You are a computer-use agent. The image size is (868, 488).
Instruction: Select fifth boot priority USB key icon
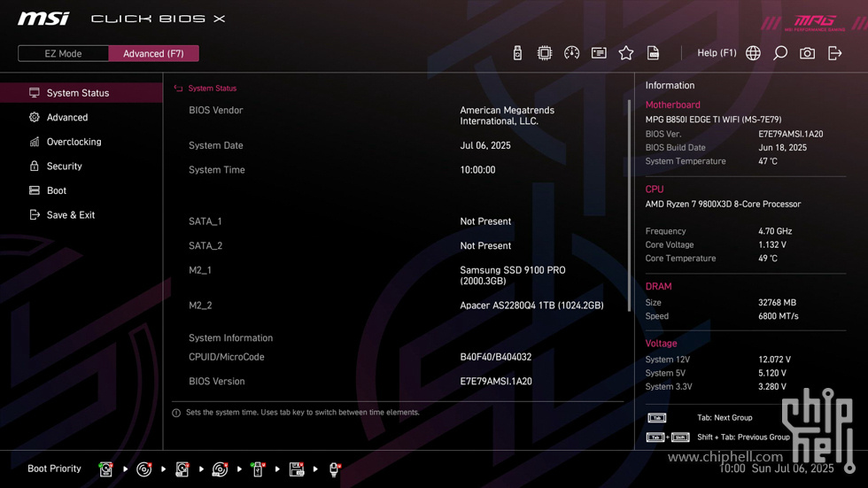(258, 469)
